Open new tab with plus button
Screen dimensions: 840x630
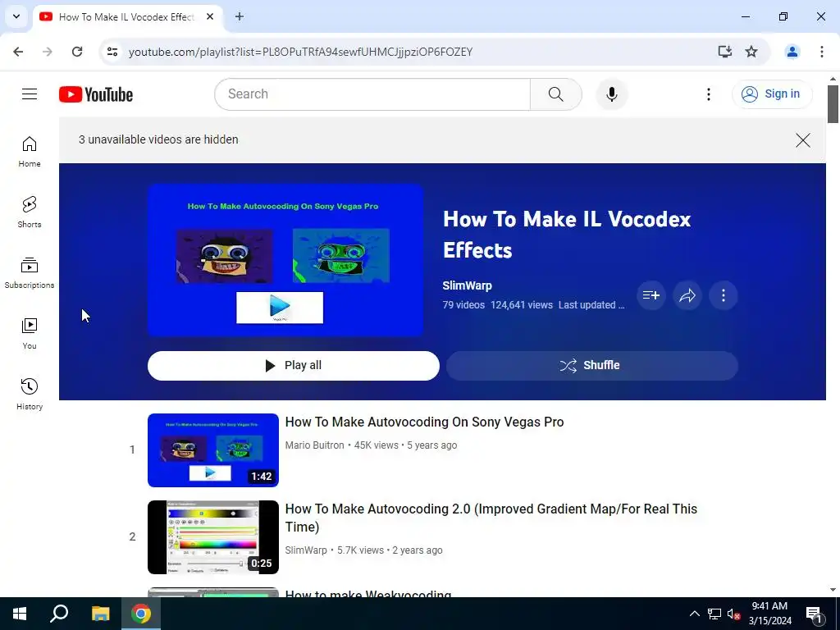point(240,16)
